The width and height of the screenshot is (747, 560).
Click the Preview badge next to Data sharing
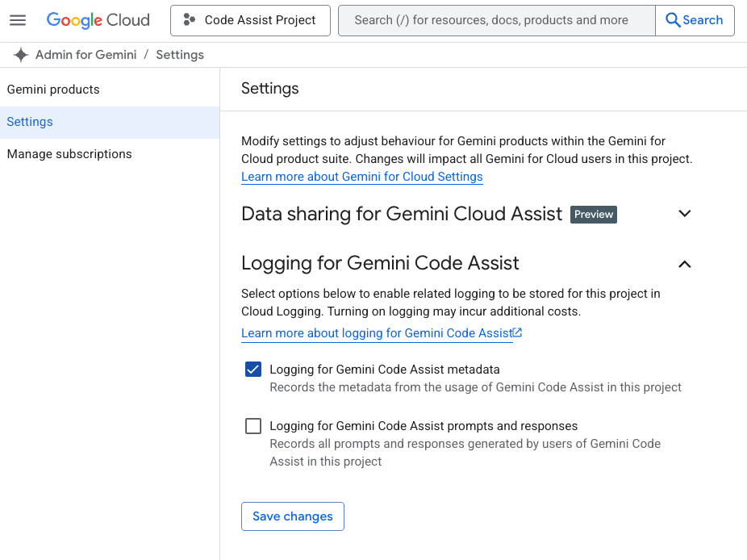[593, 215]
